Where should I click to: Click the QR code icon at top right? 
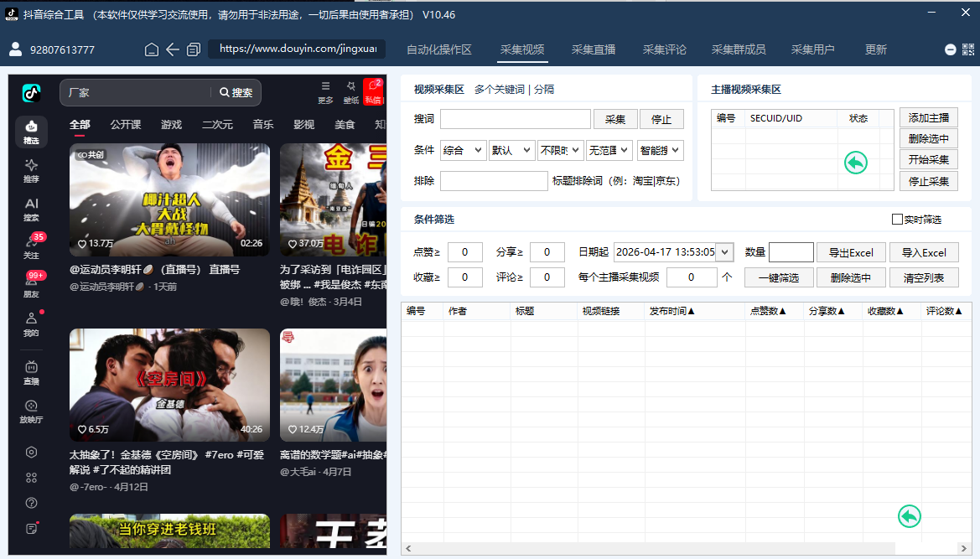click(x=968, y=49)
